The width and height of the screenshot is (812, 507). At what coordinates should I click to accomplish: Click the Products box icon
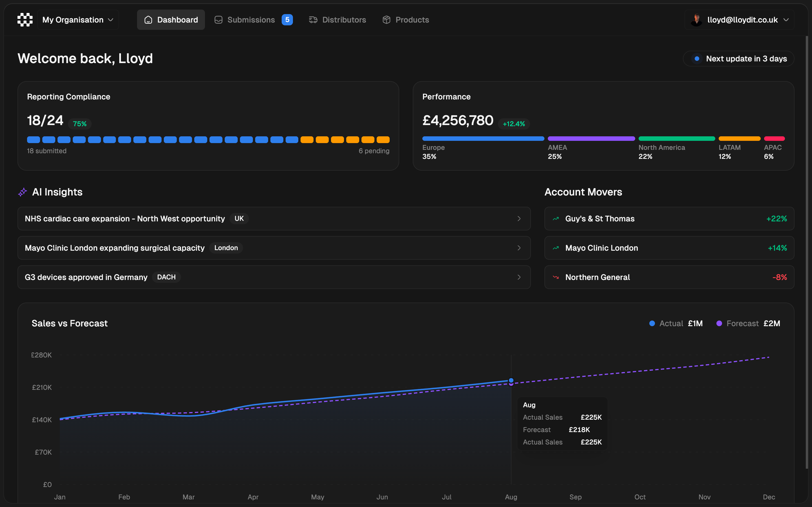(x=386, y=20)
